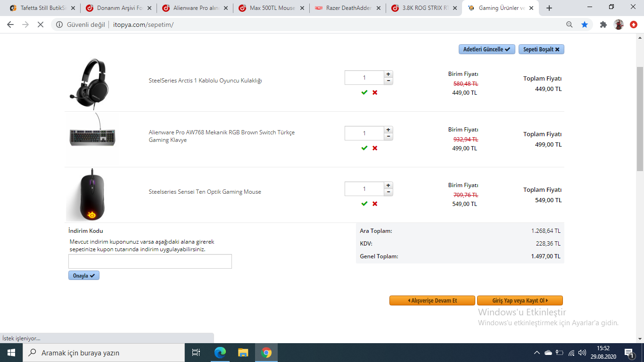
Task: Close the Alienware Pro tab
Action: [x=226, y=8]
